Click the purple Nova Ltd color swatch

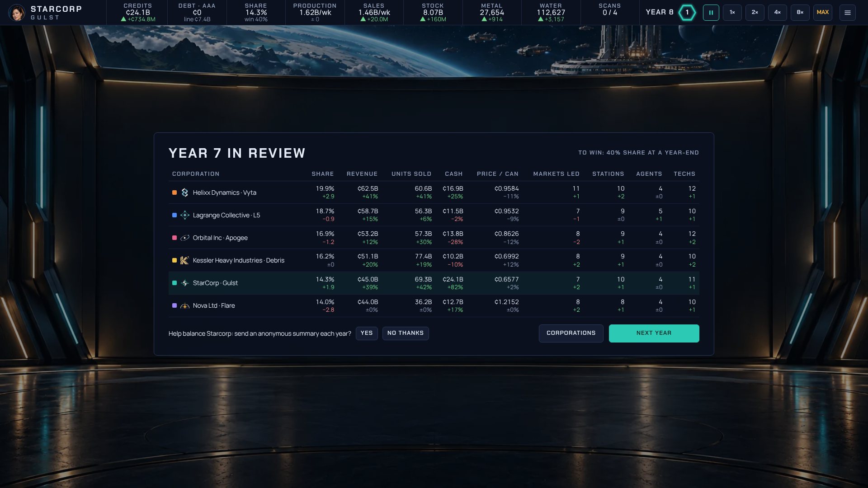(x=175, y=305)
